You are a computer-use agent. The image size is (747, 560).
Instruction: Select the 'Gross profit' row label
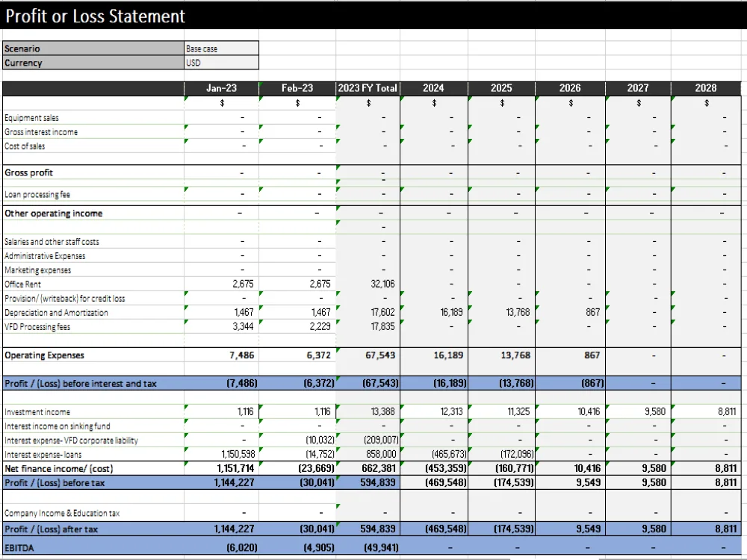tap(28, 172)
